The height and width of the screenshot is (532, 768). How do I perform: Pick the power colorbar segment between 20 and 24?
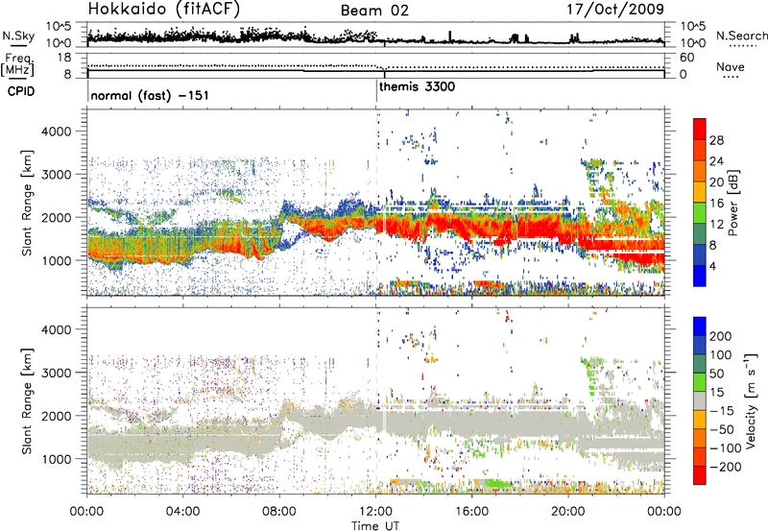(700, 171)
